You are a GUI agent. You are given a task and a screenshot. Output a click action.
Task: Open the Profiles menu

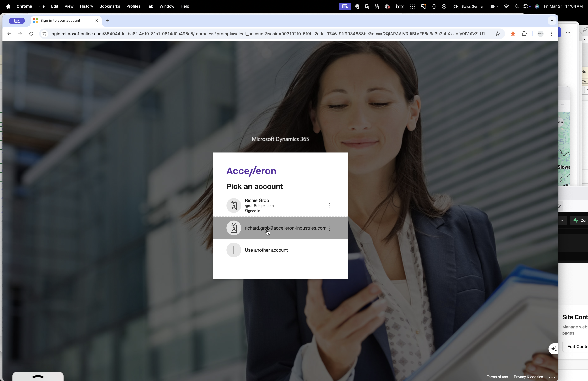[x=133, y=6]
